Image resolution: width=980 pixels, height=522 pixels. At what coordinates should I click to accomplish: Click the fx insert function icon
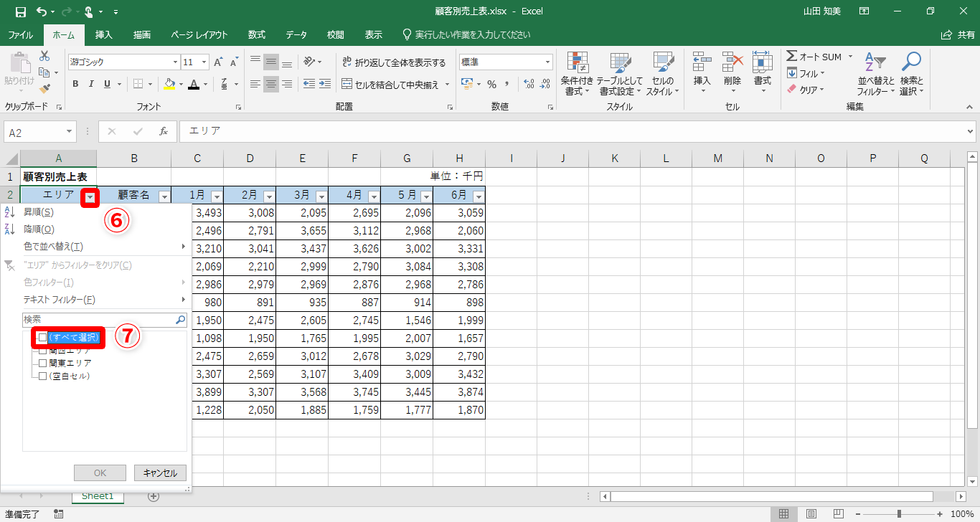coord(164,131)
